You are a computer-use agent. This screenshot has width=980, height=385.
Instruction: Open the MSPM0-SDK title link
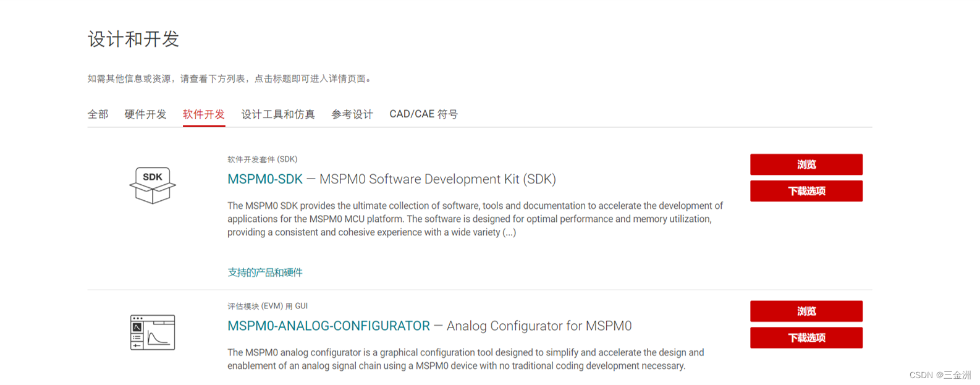click(x=265, y=179)
